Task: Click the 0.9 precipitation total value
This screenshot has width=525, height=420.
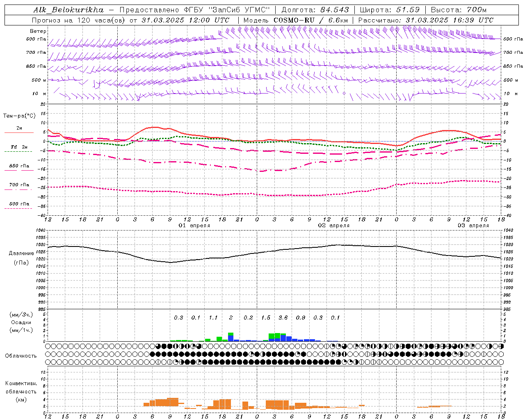Action: pyautogui.click(x=301, y=317)
